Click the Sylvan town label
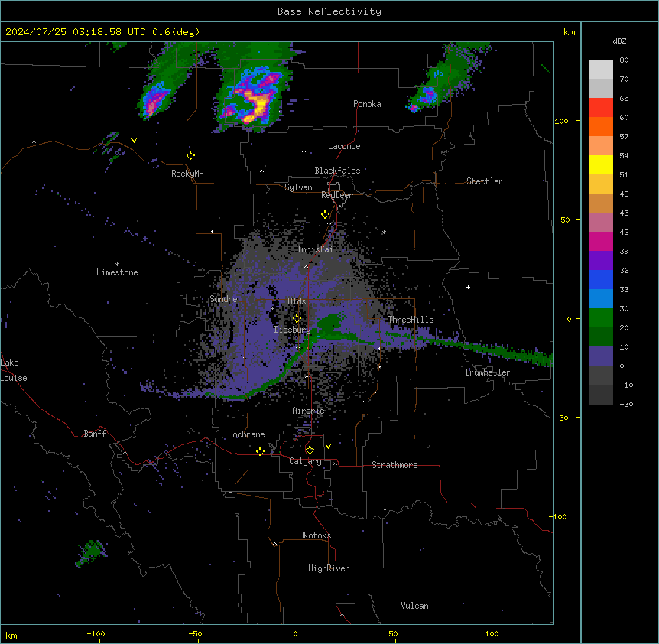659x644 pixels. (x=298, y=187)
